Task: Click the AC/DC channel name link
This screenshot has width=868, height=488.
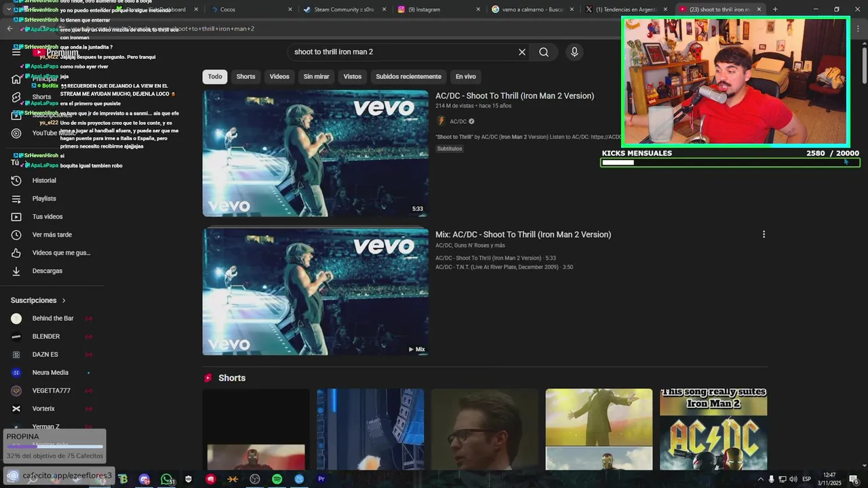Action: click(x=458, y=121)
